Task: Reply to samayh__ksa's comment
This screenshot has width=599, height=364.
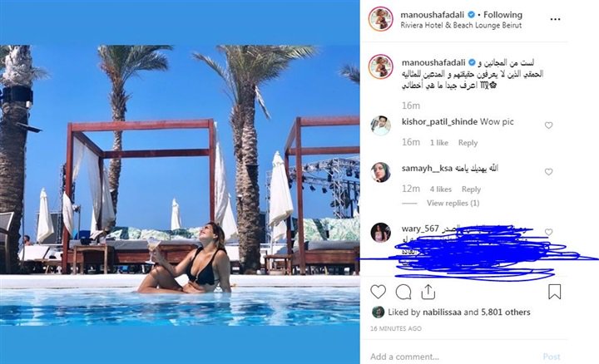Action: (471, 189)
